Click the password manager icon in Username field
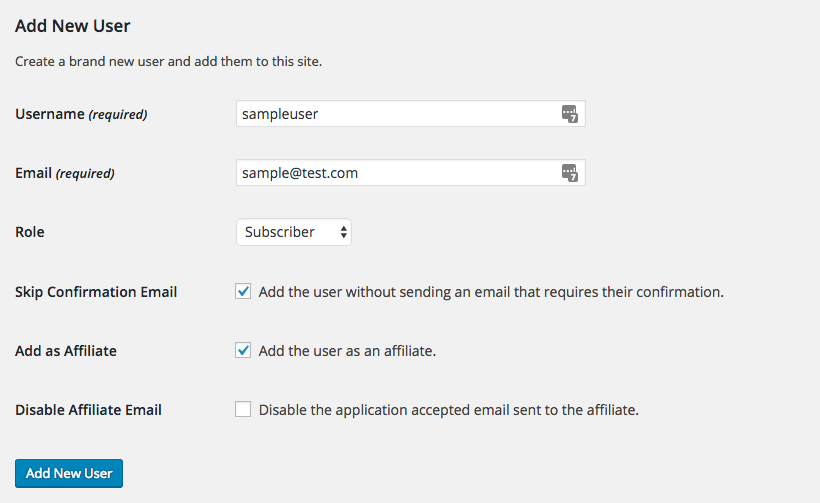 pos(569,114)
